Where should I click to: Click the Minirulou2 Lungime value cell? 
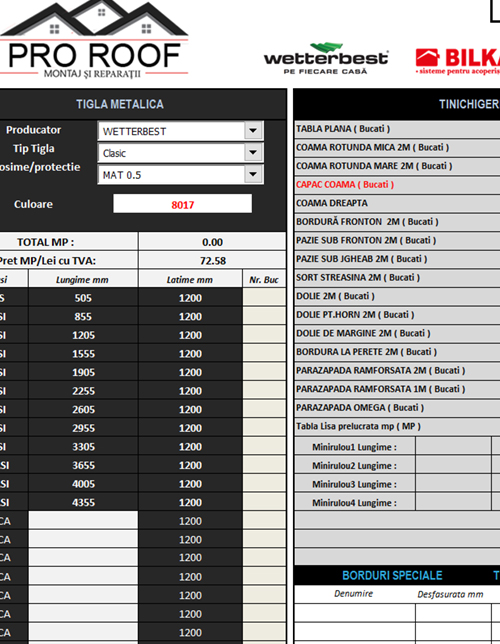[453, 465]
